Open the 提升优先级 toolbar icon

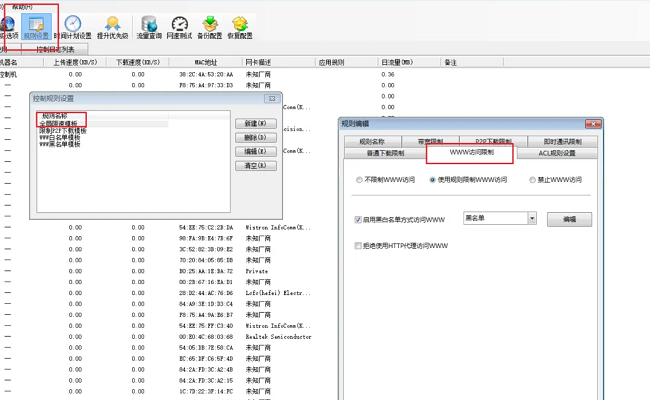pyautogui.click(x=112, y=27)
